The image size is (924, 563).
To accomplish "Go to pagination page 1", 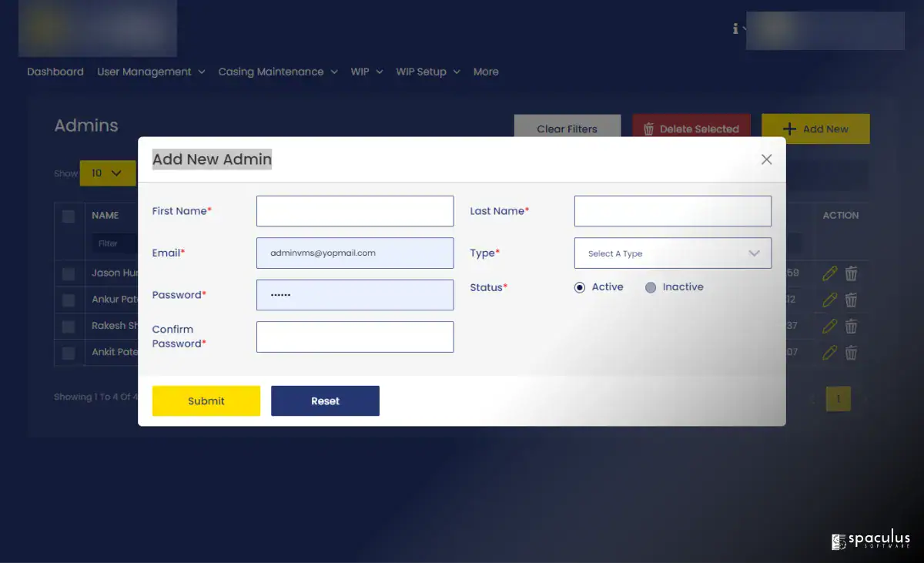I will 839,399.
